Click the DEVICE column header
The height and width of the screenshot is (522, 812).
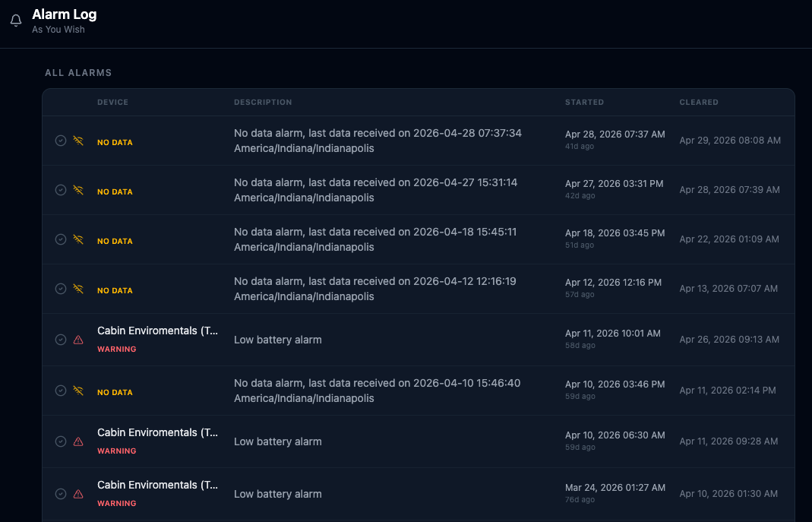(x=113, y=102)
